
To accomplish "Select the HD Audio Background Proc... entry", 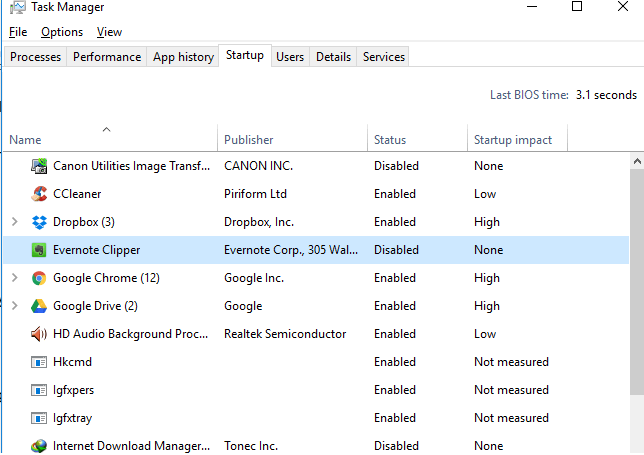I will [131, 334].
